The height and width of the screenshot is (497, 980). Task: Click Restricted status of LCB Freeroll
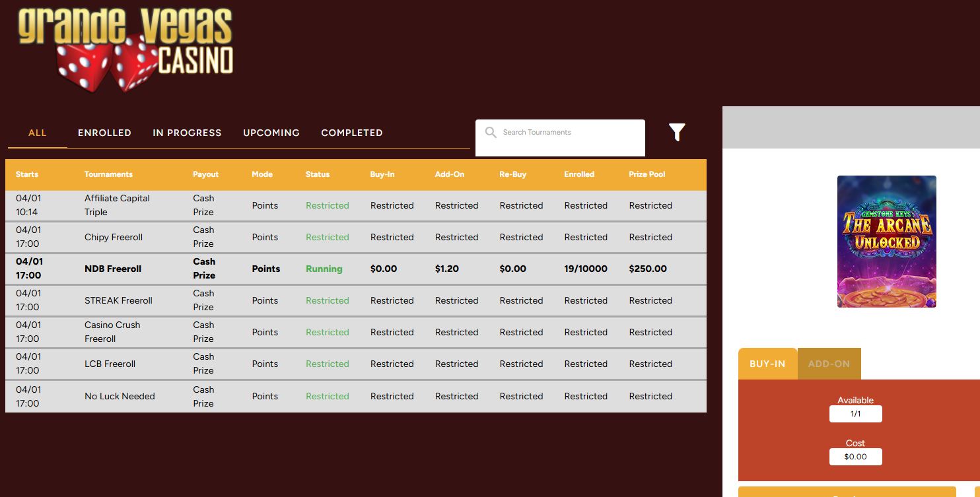coord(328,364)
